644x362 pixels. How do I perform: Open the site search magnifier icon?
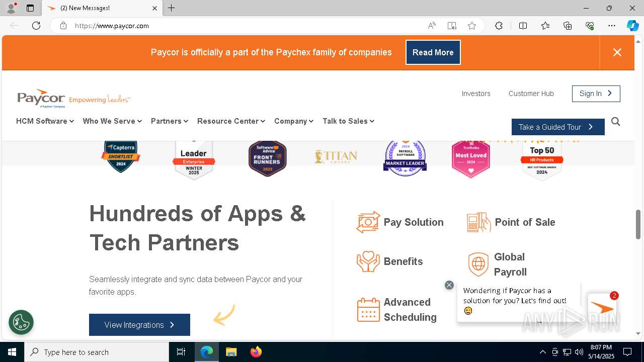615,122
